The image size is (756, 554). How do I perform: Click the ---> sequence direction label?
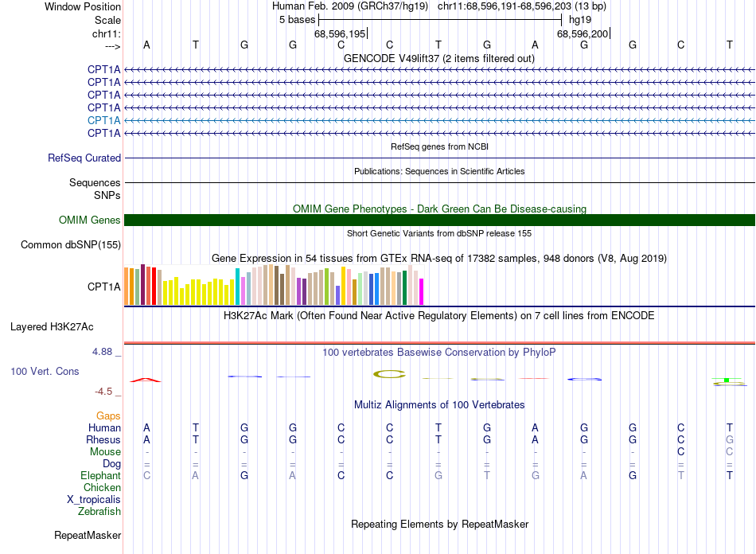112,46
